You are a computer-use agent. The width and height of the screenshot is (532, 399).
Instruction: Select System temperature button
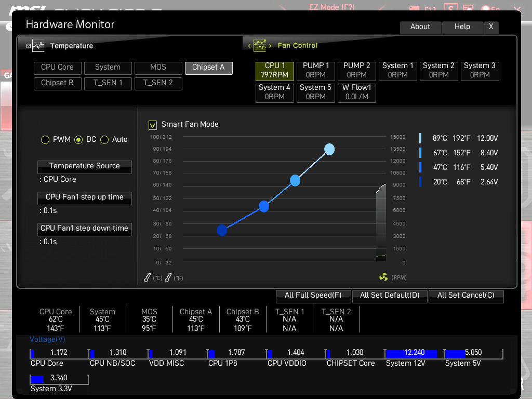(x=108, y=68)
